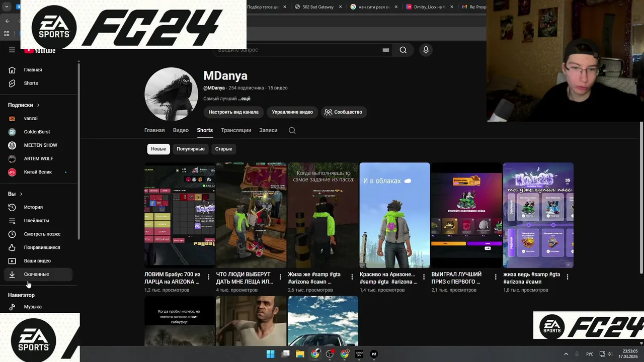The height and width of the screenshot is (362, 644).
Task: Open options for Жиза же #samp short
Action: [x=352, y=277]
